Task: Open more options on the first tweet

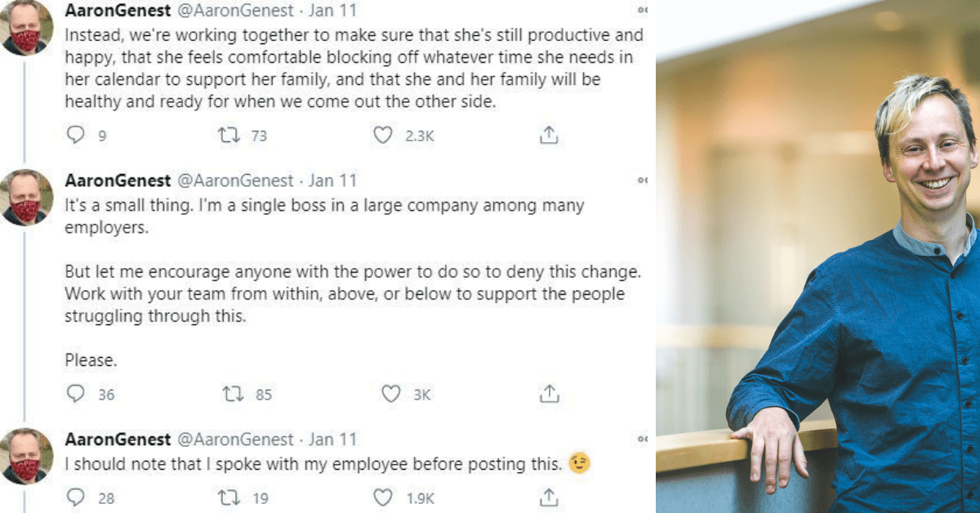Action: tap(641, 10)
